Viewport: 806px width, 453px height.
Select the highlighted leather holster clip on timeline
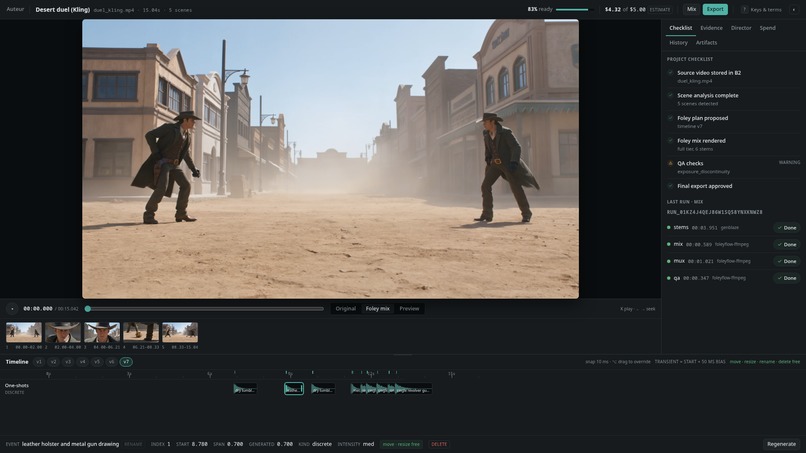pos(294,389)
